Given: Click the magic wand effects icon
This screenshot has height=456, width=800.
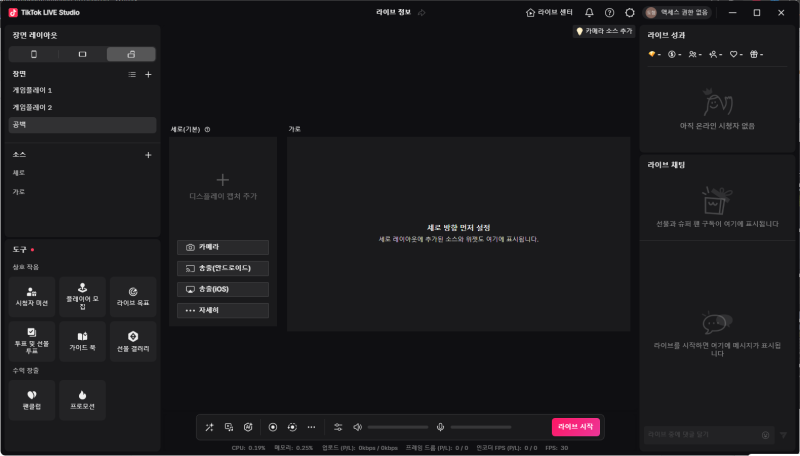Looking at the screenshot, I should click(209, 427).
